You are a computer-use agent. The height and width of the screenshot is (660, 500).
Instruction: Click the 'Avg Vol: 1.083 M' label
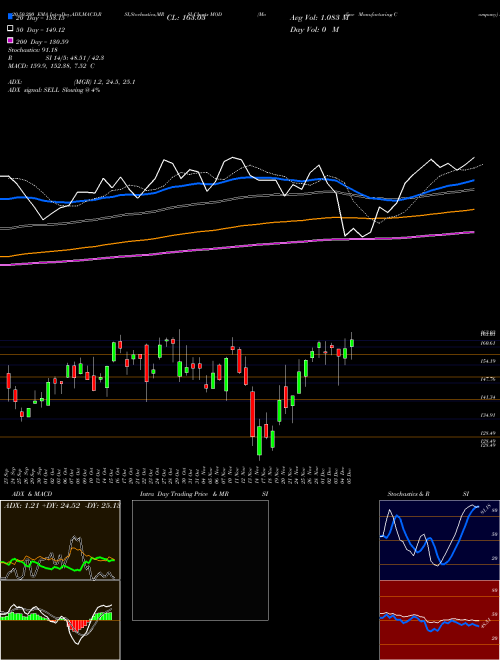[319, 18]
